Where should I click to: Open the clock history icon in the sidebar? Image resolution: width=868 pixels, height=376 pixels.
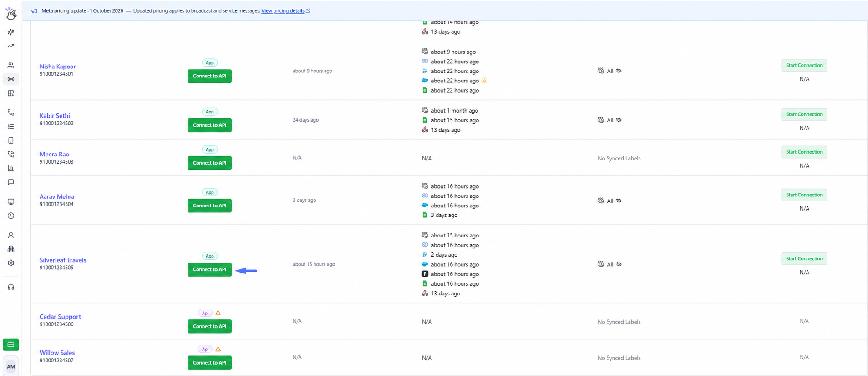11,216
